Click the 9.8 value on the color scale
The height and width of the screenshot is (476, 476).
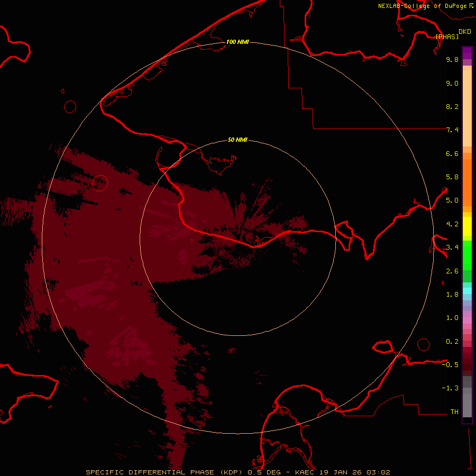coord(452,59)
